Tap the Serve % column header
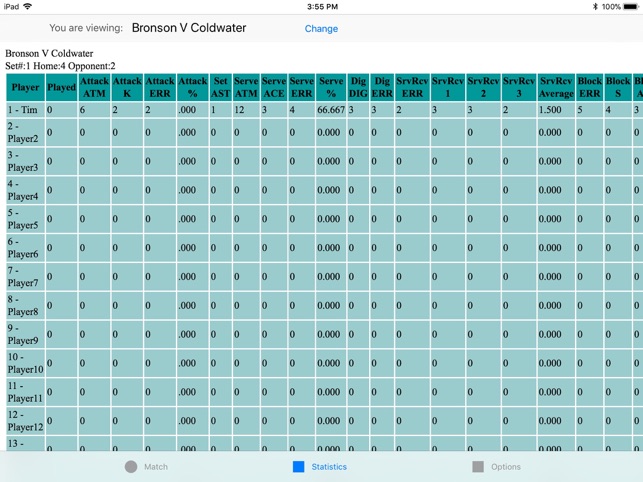 330,87
